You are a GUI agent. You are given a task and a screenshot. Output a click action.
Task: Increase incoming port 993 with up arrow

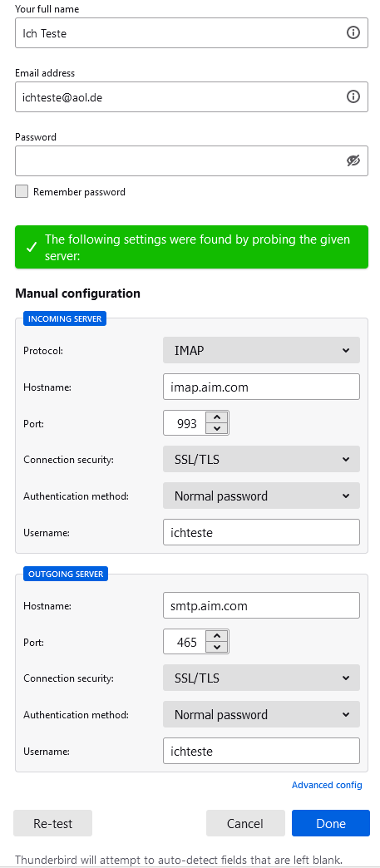217,417
